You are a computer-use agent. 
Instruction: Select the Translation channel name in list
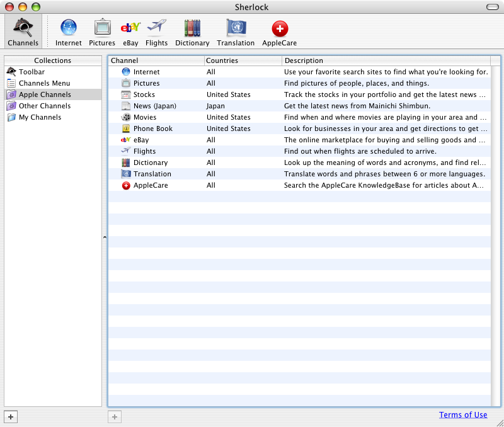pyautogui.click(x=152, y=174)
